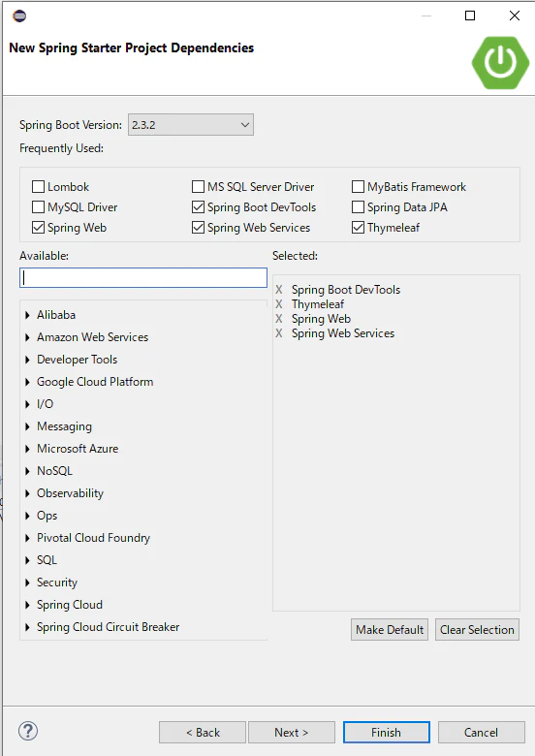Image resolution: width=535 pixels, height=756 pixels.
Task: Cancel the project wizard
Action: (x=481, y=733)
